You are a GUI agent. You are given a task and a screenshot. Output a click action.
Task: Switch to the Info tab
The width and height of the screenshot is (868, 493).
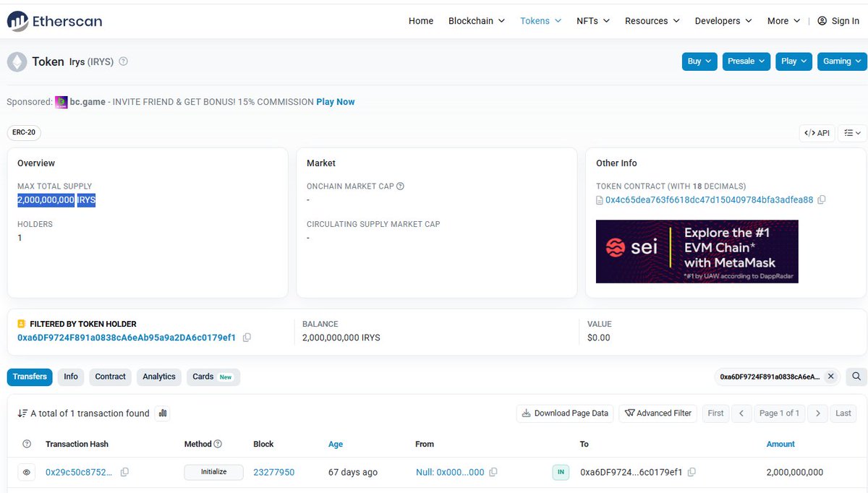coord(71,377)
